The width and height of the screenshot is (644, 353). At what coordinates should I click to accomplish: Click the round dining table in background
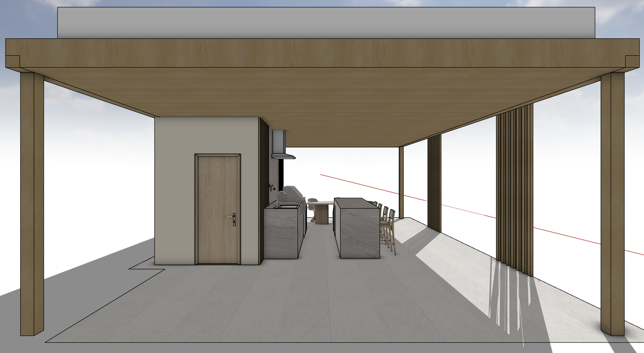pyautogui.click(x=321, y=213)
